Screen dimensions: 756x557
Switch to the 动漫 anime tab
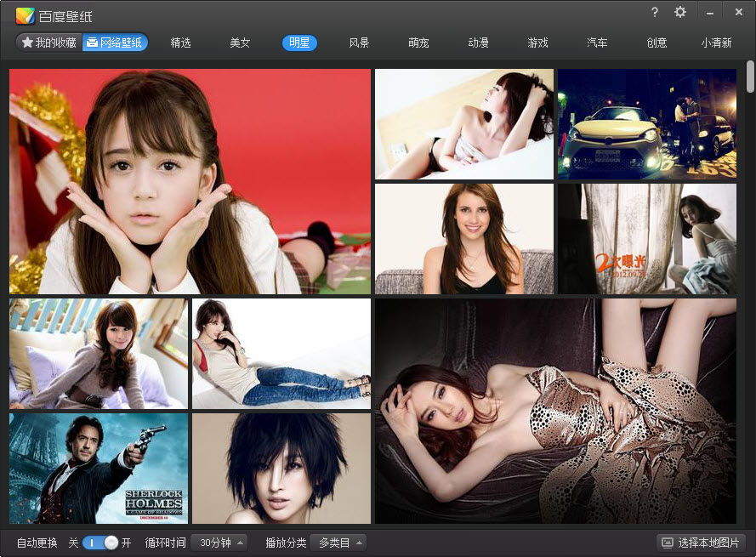pyautogui.click(x=478, y=43)
